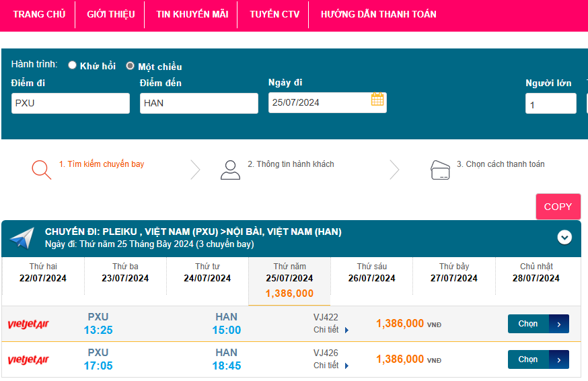Viewport: 588px width, 381px height.
Task: Click the VietJet Air logo for flight VJ422
Action: click(x=28, y=324)
